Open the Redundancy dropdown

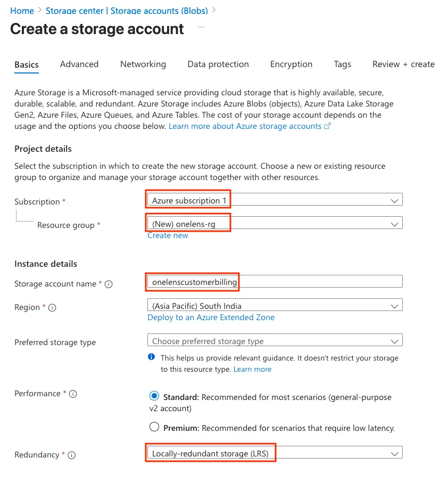(x=274, y=453)
